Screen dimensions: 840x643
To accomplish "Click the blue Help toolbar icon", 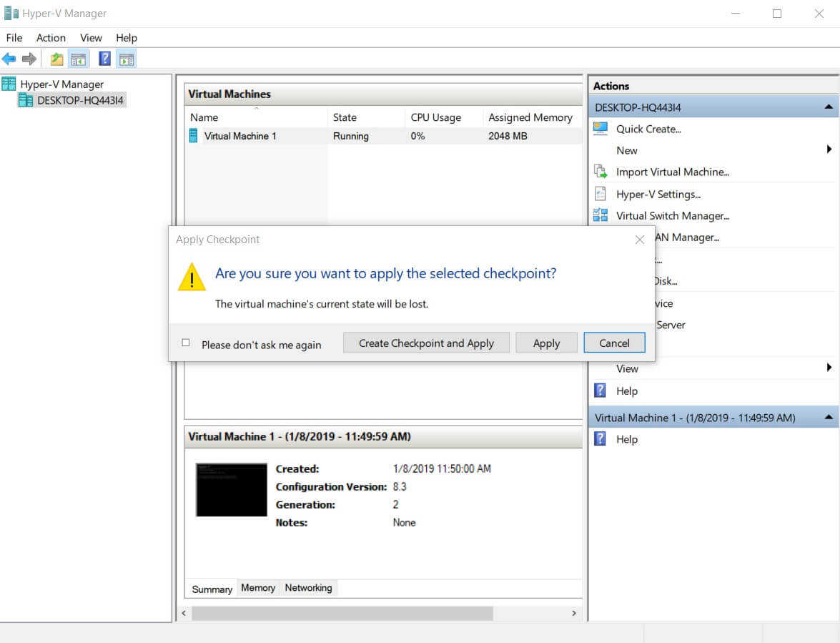I will [104, 59].
